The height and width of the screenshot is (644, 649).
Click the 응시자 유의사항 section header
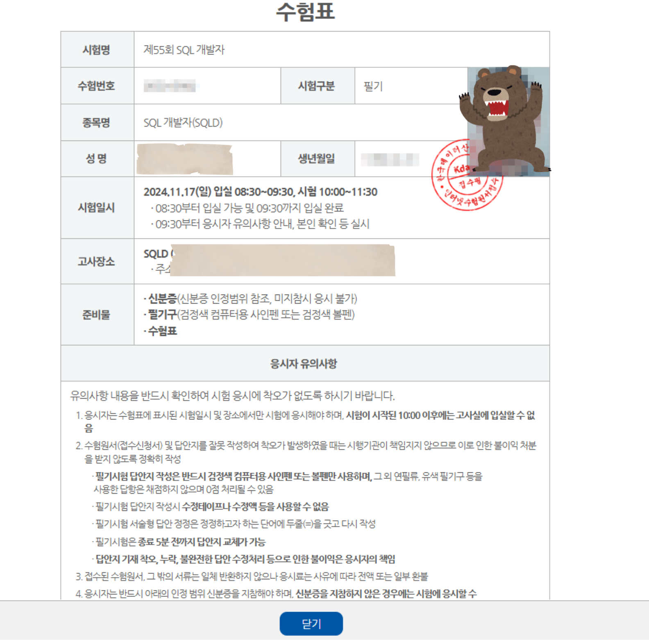click(x=305, y=363)
